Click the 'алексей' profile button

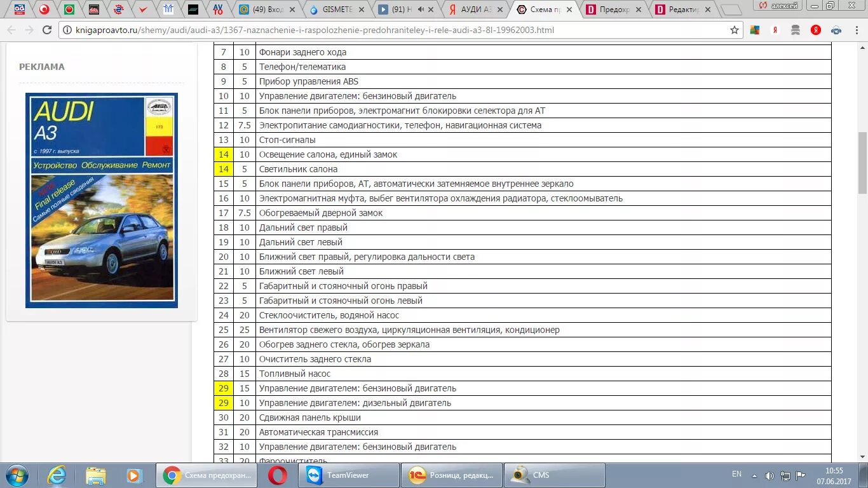click(780, 5)
